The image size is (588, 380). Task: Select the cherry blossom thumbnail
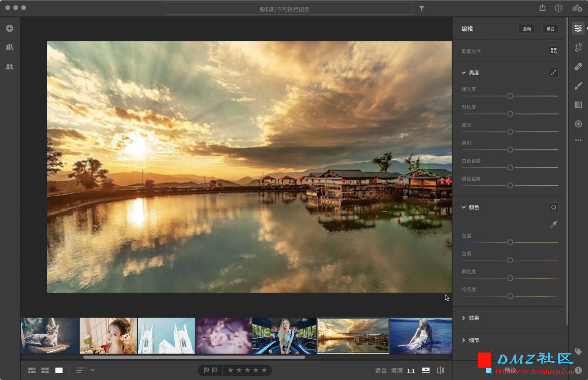coord(224,336)
